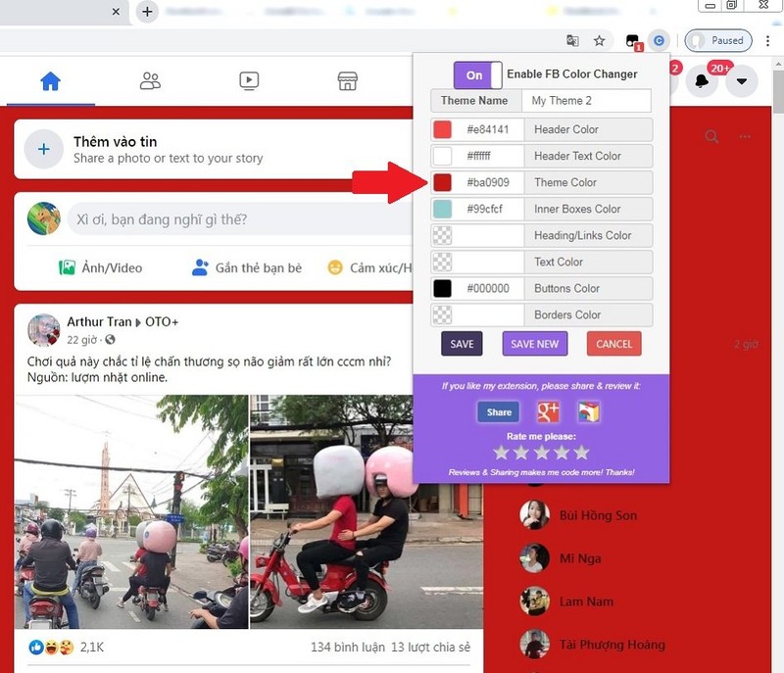
Task: Expand the account menu chevron
Action: pyautogui.click(x=742, y=83)
